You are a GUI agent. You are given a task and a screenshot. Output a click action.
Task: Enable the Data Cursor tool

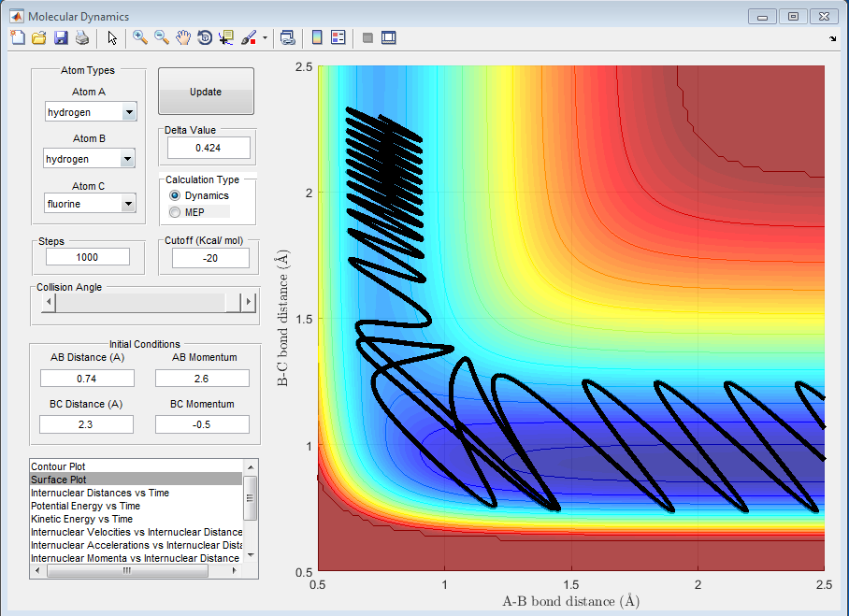(x=226, y=37)
